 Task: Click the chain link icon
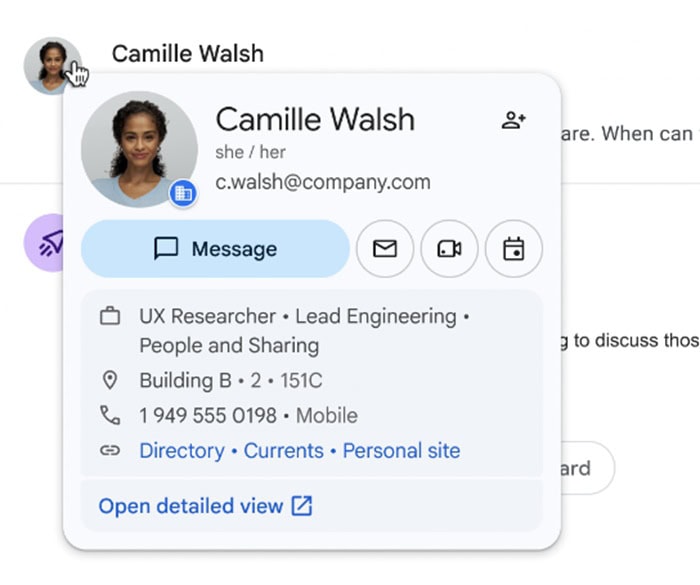[110, 450]
